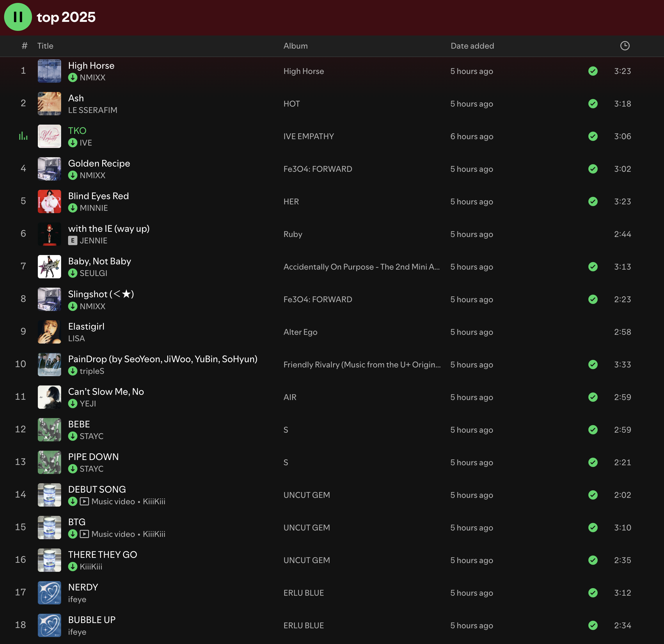Viewport: 664px width, 644px height.
Task: Click music video icon on DEBUT SONG row
Action: point(84,501)
